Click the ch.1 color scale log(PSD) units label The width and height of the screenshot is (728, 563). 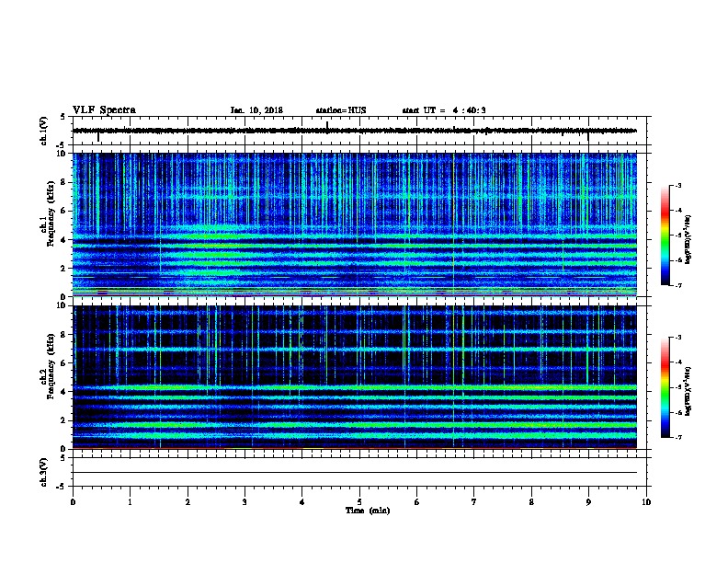688,239
